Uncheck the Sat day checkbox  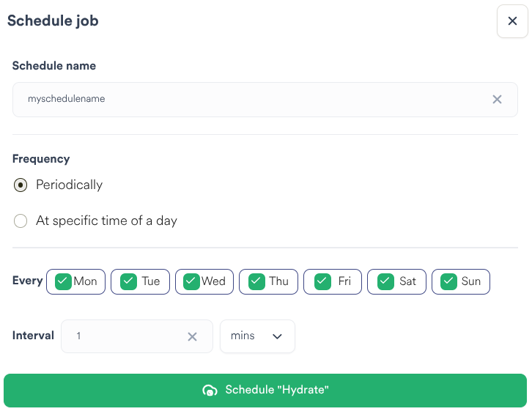pyautogui.click(x=385, y=281)
